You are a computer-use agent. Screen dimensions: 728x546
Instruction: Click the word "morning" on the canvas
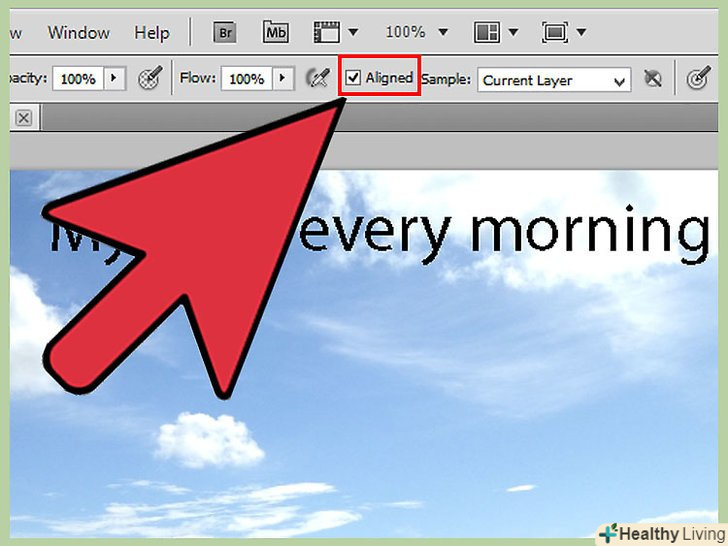pos(590,235)
